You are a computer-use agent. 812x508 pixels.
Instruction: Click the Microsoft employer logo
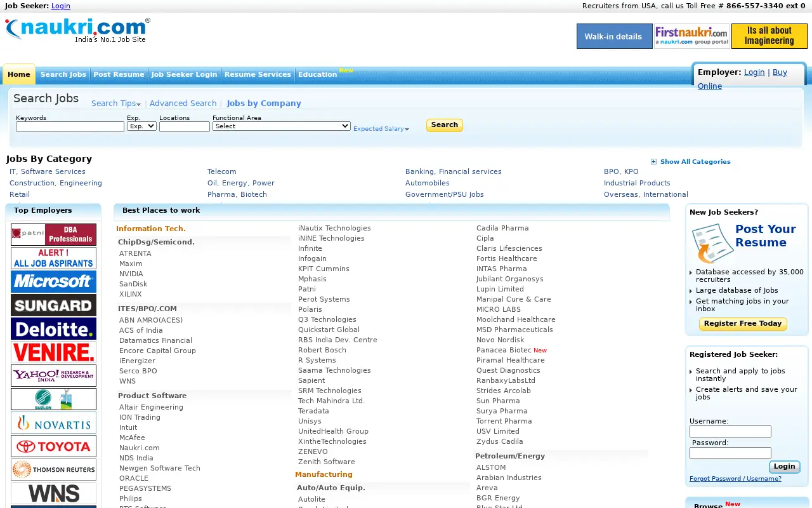pyautogui.click(x=53, y=281)
